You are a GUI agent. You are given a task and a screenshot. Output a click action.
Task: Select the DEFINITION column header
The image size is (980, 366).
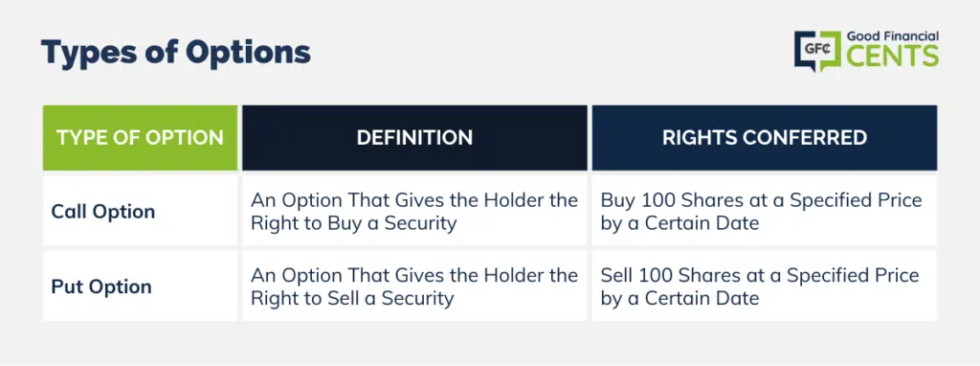[x=414, y=138]
